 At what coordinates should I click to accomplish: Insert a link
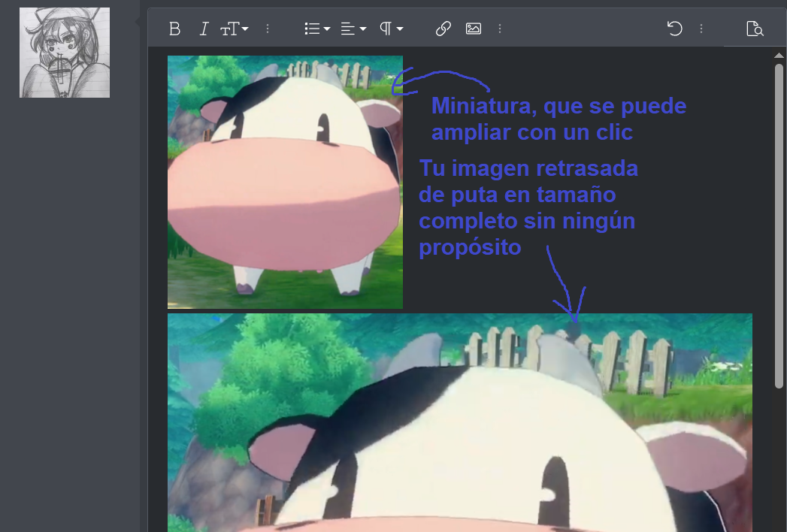click(x=443, y=29)
